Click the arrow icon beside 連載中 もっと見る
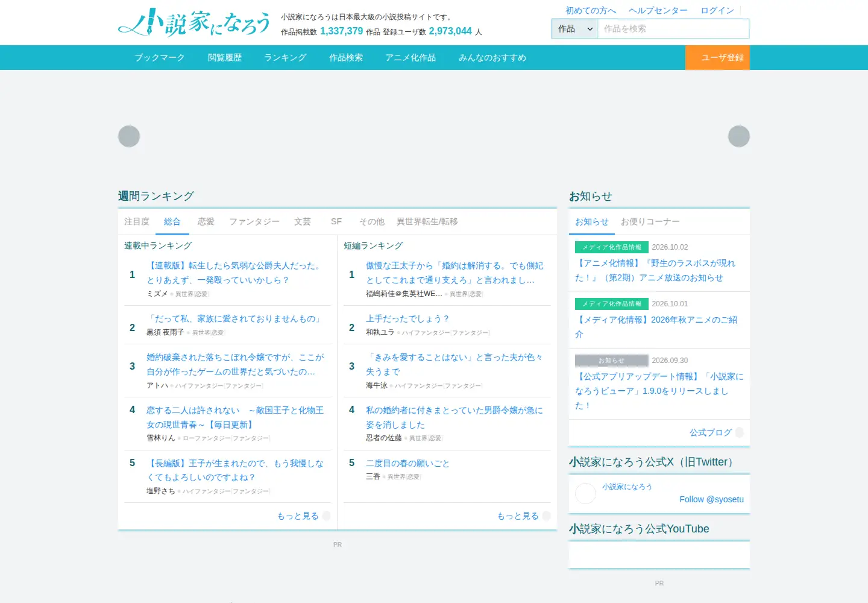 coord(326,516)
